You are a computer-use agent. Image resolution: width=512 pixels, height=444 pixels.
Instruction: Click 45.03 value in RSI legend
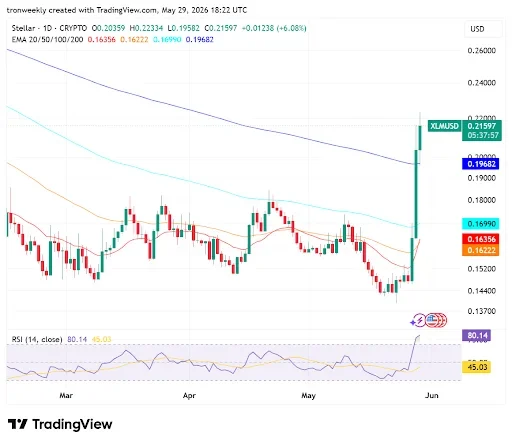tap(101, 339)
